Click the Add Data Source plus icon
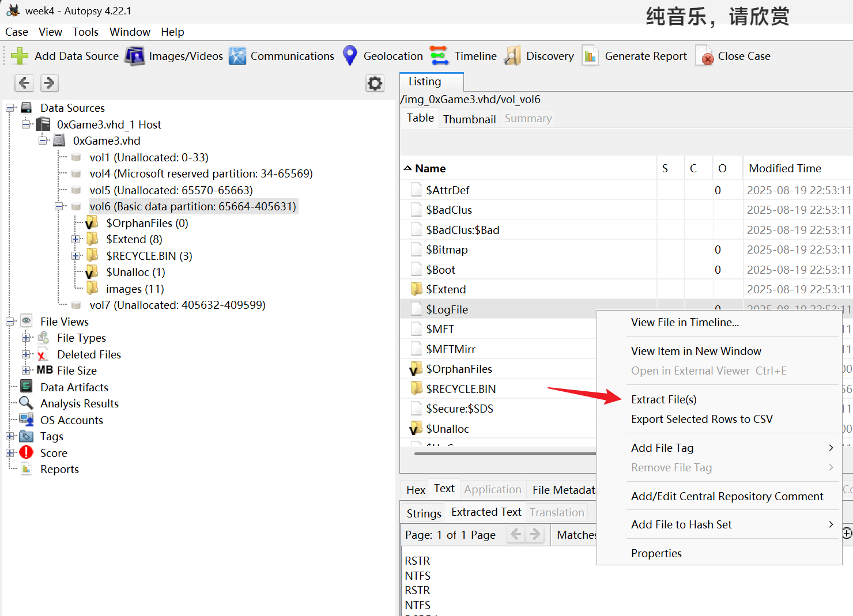Screen dimensions: 853x616 coord(20,56)
